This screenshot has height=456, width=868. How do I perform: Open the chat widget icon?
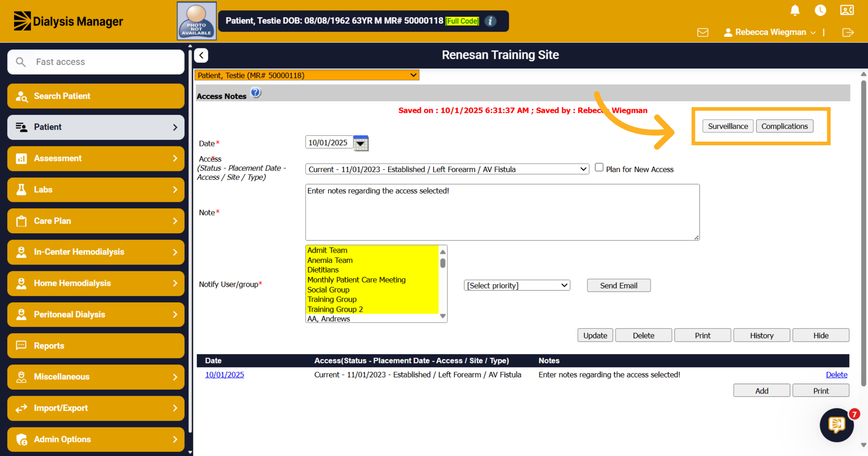coord(837,425)
